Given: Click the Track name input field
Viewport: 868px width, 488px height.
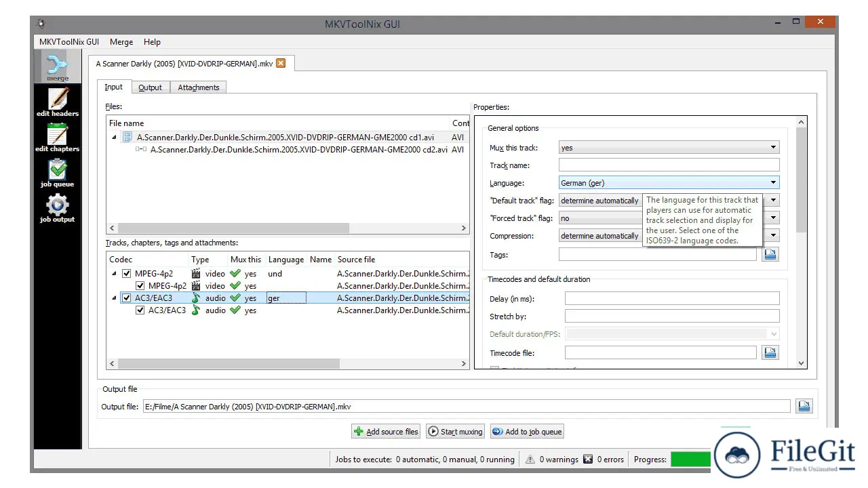Looking at the screenshot, I should [x=669, y=165].
